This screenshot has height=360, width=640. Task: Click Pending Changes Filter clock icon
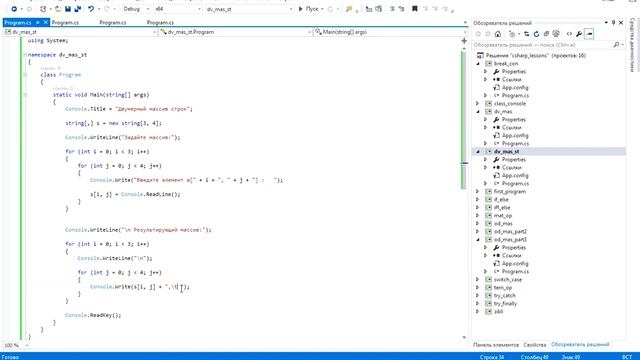tap(513, 34)
